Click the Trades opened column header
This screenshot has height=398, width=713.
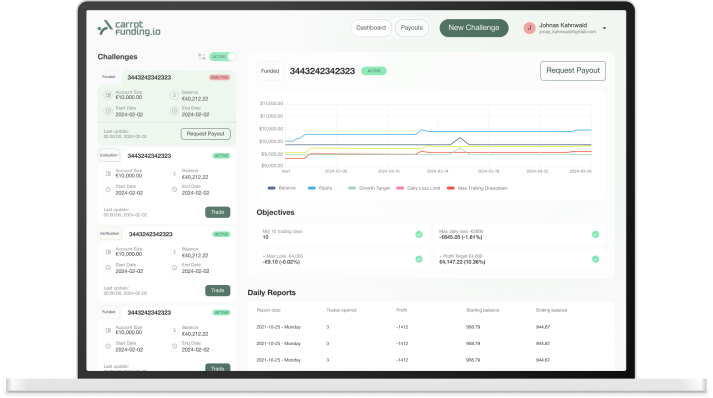341,310
